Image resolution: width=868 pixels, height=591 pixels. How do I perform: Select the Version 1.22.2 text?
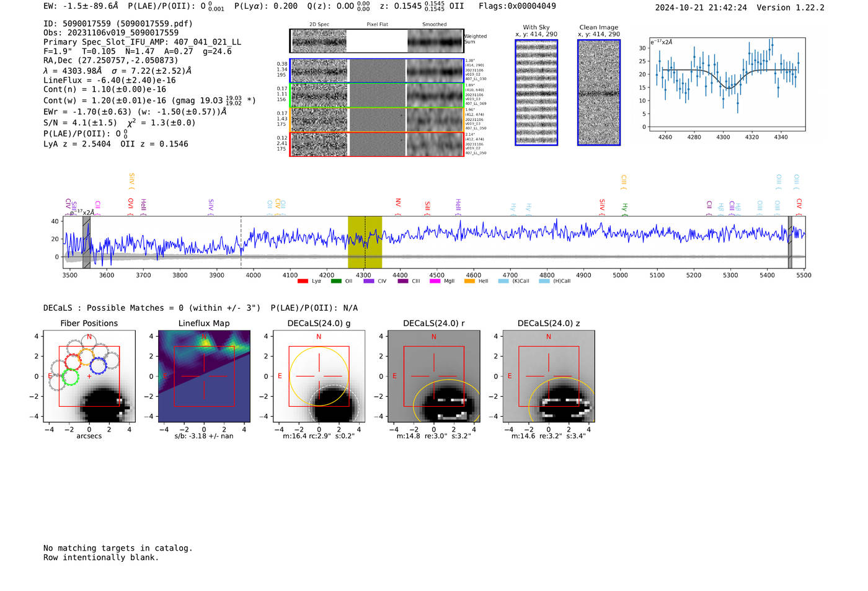(790, 7)
